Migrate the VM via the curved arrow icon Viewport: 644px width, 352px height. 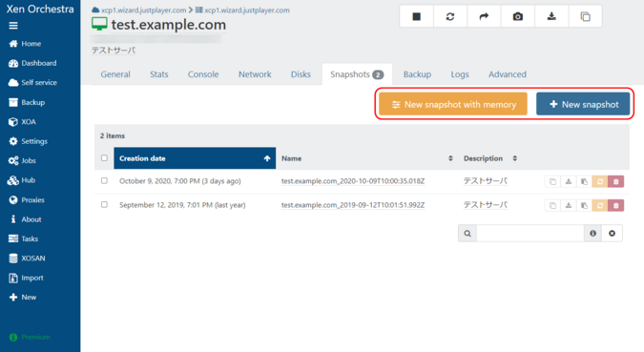(484, 16)
